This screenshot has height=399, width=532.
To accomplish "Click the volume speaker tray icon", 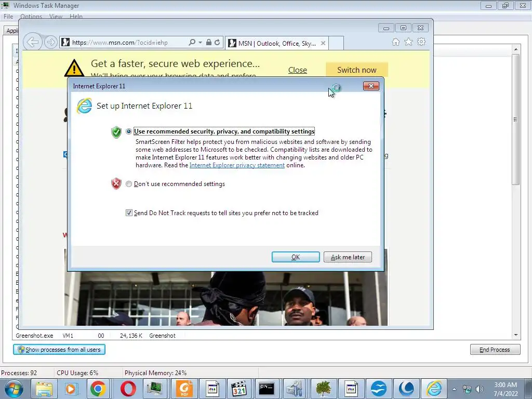I will pyautogui.click(x=479, y=389).
